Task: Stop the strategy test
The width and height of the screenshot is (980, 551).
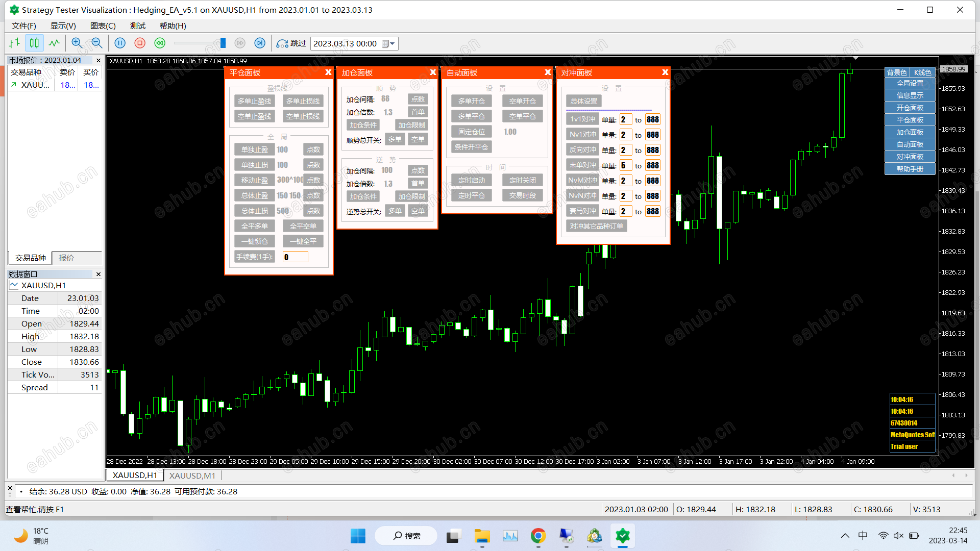Action: coord(140,43)
